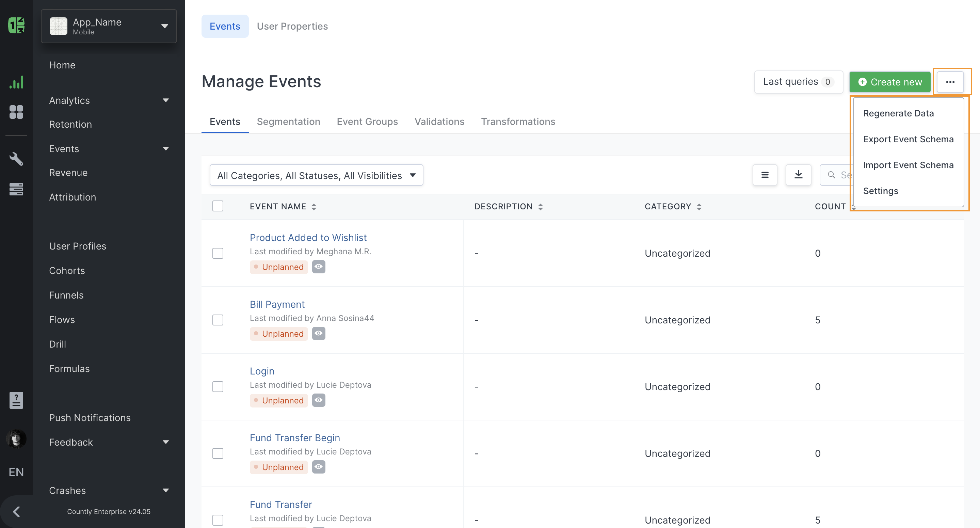Screen dimensions: 980x528
Task: Switch to the User Properties tab
Action: click(292, 26)
